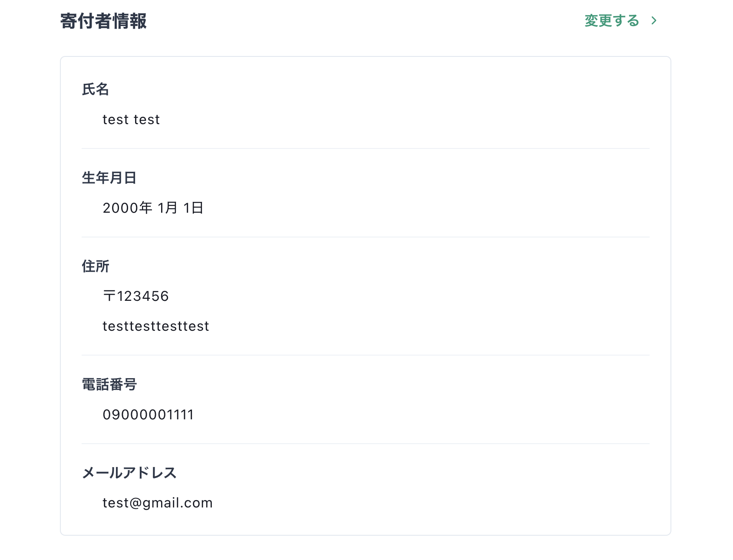This screenshot has width=733, height=560.
Task: Click the メールアドレス label
Action: point(129,473)
